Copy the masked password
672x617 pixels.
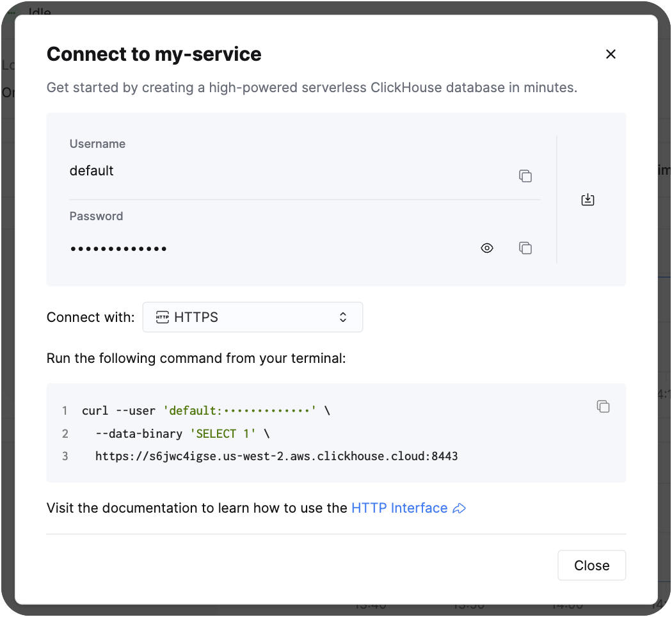[525, 248]
